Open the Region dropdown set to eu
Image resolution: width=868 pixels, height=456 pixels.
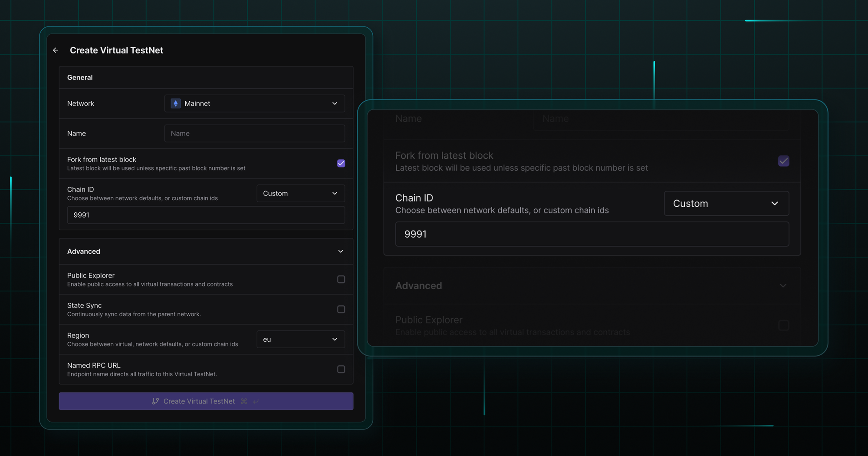click(300, 339)
